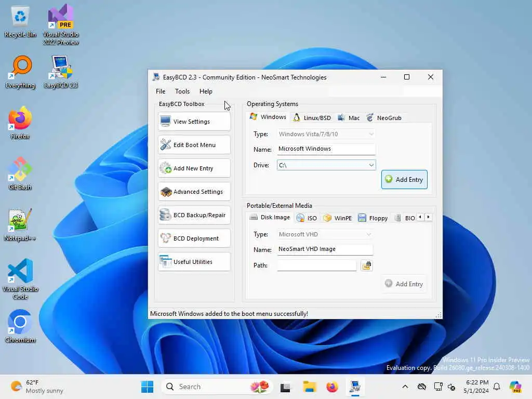Show hidden system tray icons
The height and width of the screenshot is (399, 532).
tap(405, 387)
